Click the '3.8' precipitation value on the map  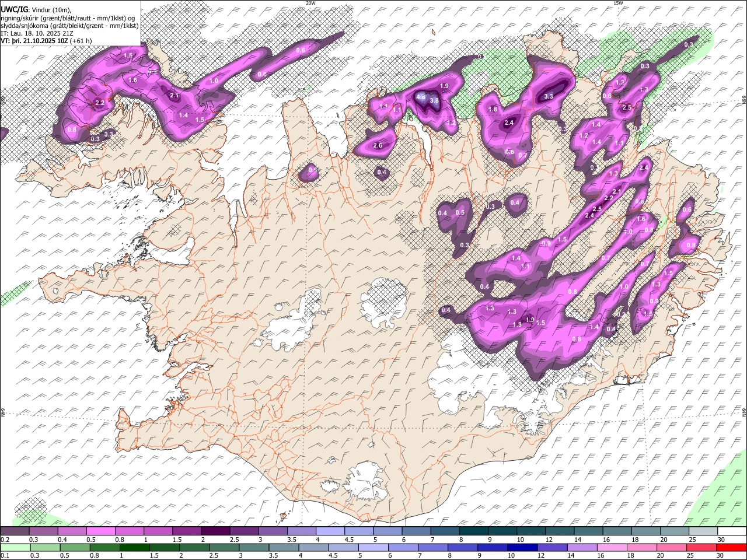point(434,101)
